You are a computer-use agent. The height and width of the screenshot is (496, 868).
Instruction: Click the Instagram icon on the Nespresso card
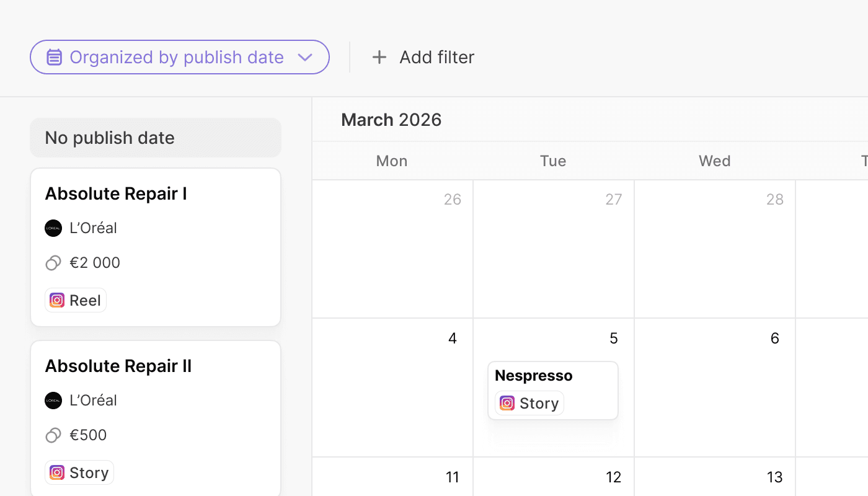507,403
